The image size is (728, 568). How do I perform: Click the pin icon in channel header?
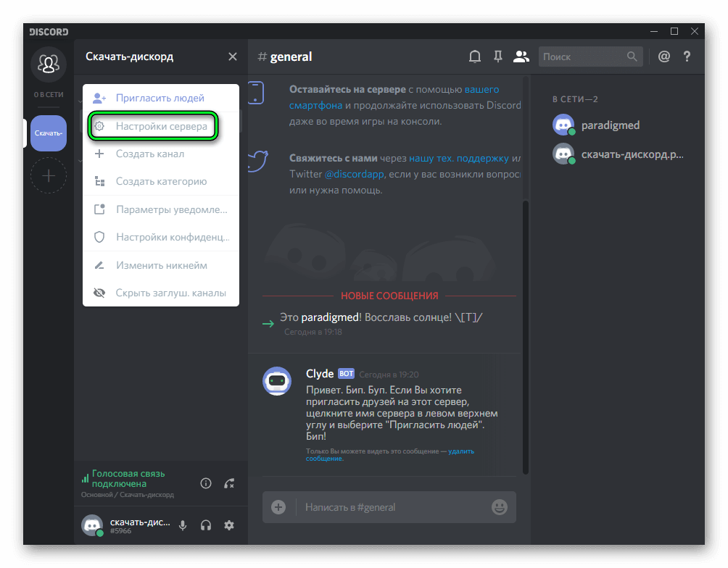(498, 56)
